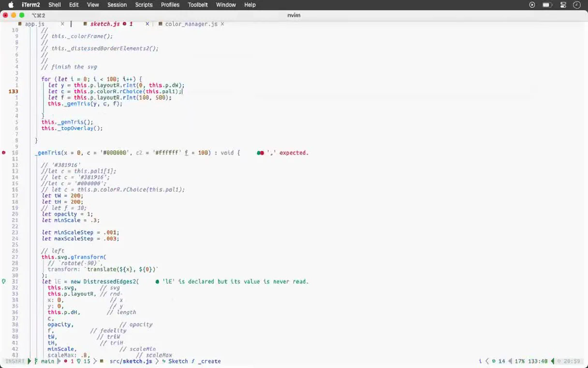Image resolution: width=588 pixels, height=368 pixels.
Task: Open the Session menu
Action: tap(117, 5)
